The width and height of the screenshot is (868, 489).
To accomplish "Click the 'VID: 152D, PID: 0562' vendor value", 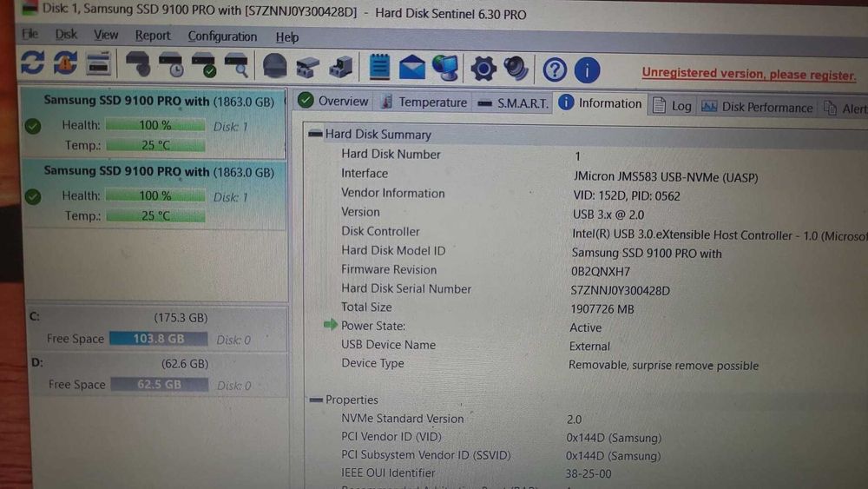I will point(627,196).
